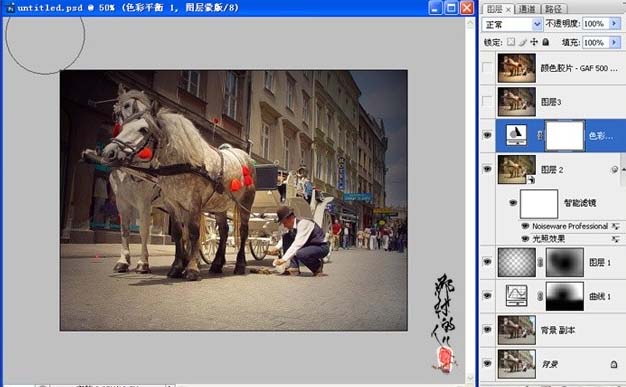Open the opacity 不透明度 slider arrow

pos(615,24)
